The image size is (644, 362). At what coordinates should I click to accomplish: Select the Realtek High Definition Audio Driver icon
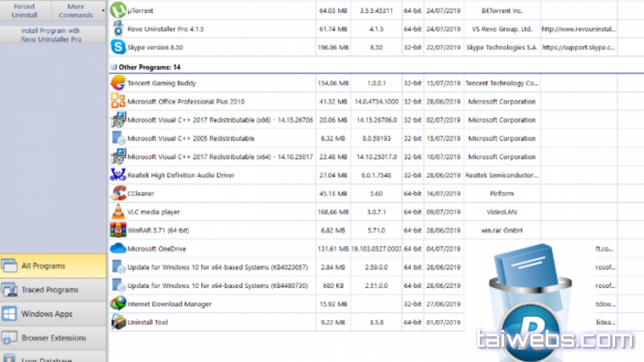(118, 175)
